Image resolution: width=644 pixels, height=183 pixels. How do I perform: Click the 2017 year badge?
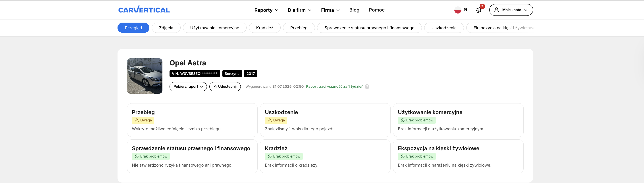(x=251, y=73)
